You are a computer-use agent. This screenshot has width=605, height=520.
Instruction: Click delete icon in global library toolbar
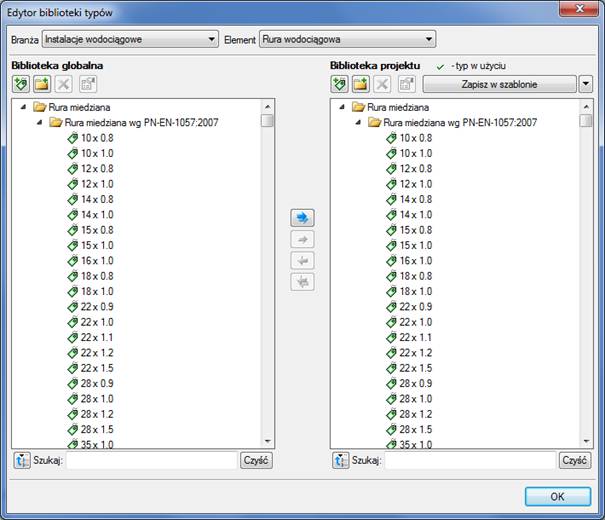coord(63,84)
